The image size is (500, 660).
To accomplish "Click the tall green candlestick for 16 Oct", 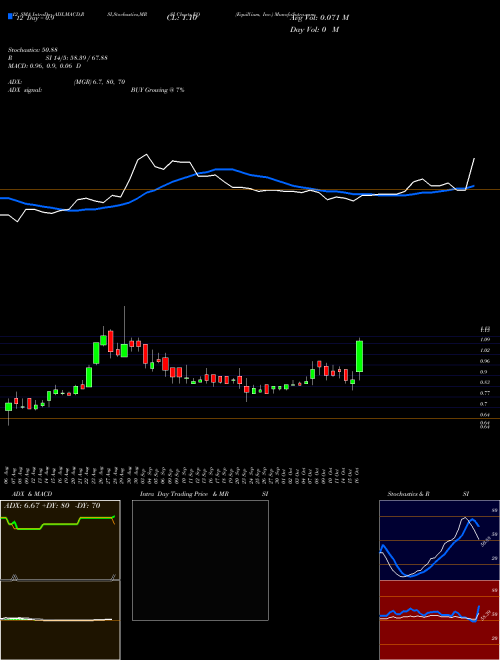I will click(x=359, y=356).
